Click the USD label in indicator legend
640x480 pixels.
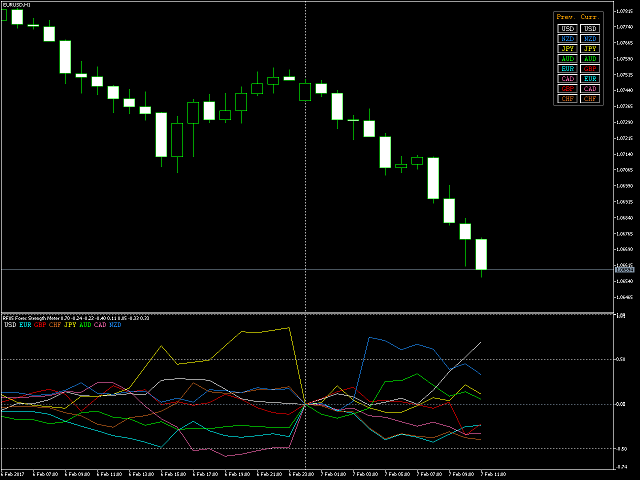pyautogui.click(x=10, y=325)
